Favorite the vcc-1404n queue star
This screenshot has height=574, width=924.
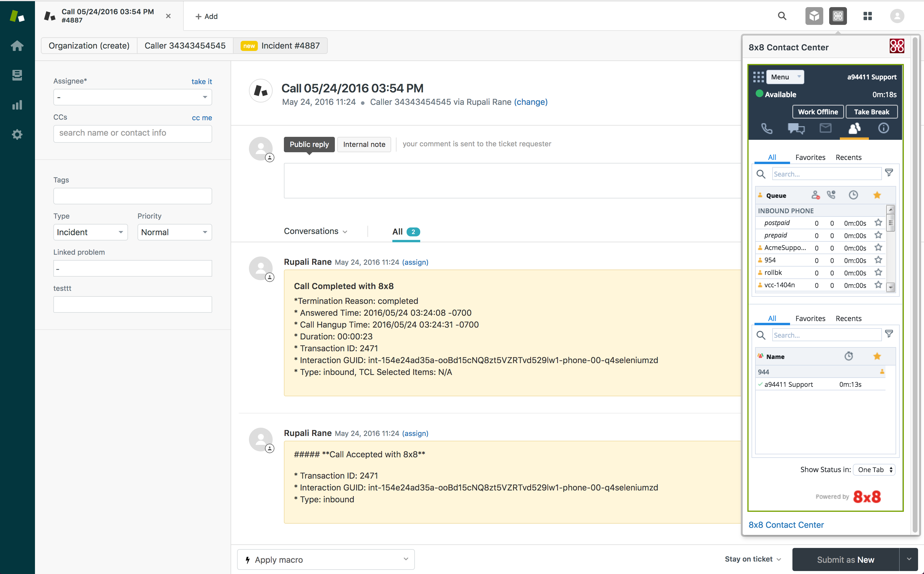(x=878, y=285)
